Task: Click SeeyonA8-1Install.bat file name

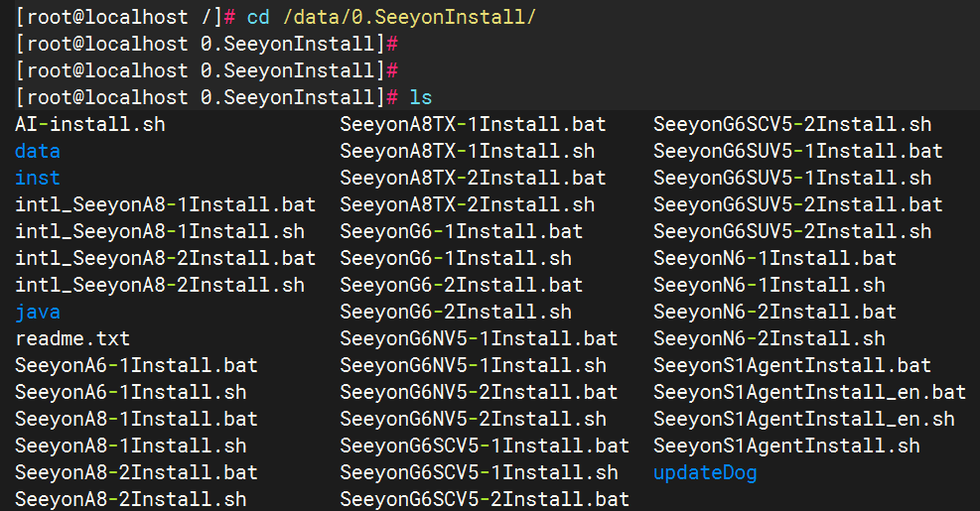Action: (136, 420)
